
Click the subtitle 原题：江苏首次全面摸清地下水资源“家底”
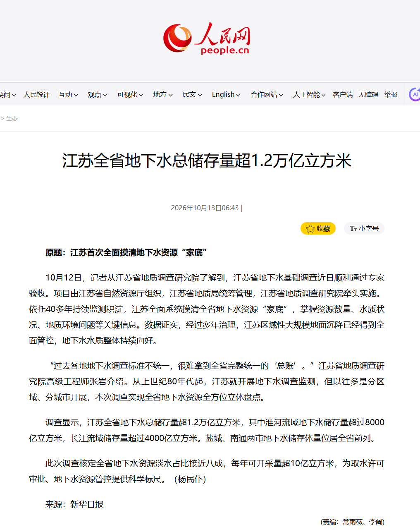126,252
